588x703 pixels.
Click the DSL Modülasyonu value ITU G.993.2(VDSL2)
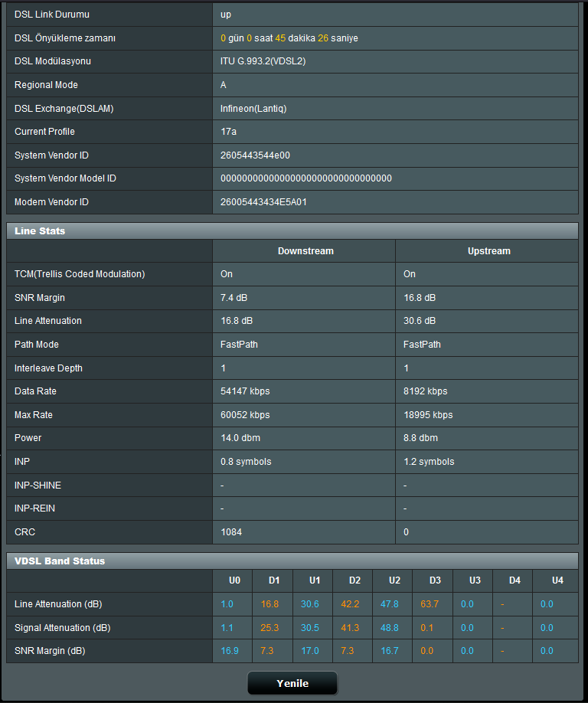click(x=263, y=61)
